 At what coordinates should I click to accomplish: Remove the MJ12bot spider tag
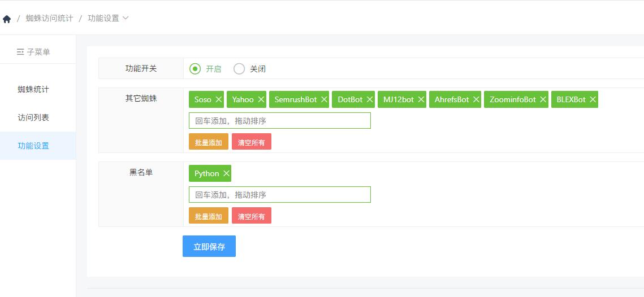tap(421, 100)
